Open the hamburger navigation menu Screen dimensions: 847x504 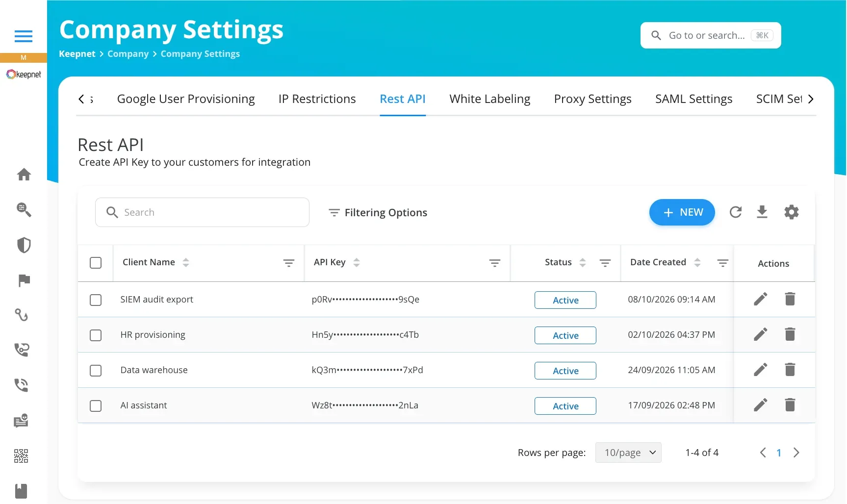click(24, 36)
